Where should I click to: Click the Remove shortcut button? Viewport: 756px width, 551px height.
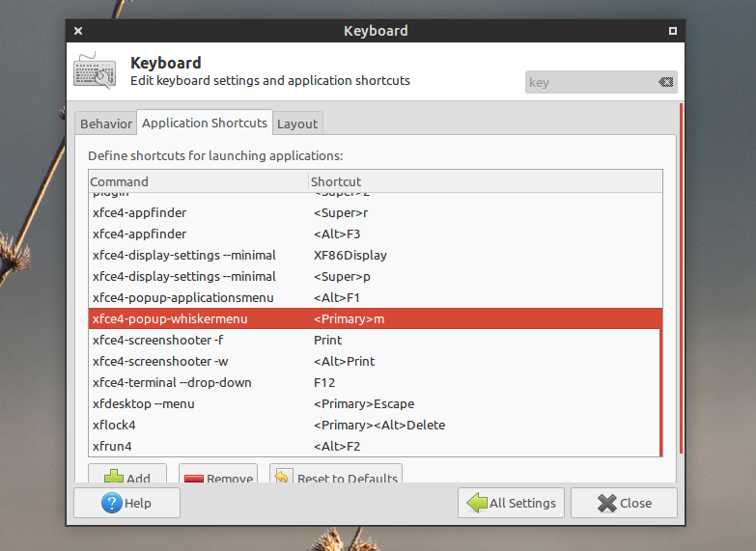(x=218, y=474)
